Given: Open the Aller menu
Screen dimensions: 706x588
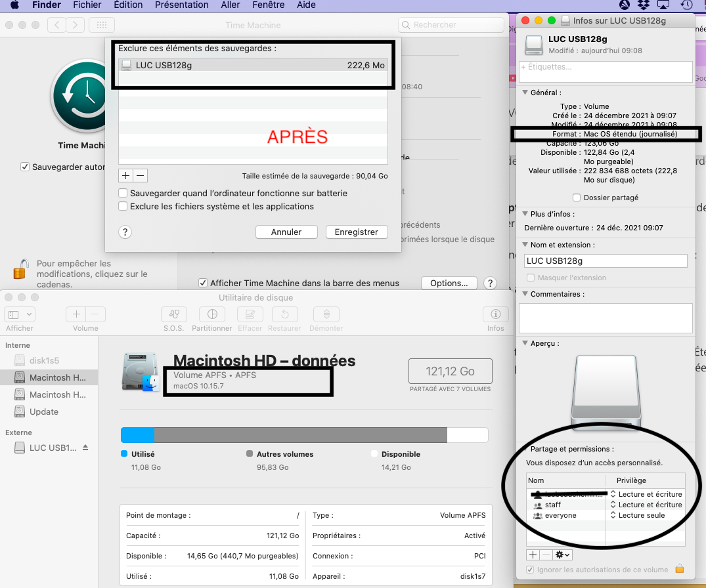Looking at the screenshot, I should [x=230, y=5].
